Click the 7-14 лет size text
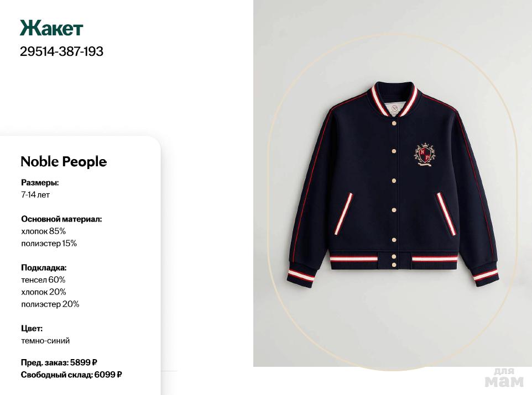 35,194
